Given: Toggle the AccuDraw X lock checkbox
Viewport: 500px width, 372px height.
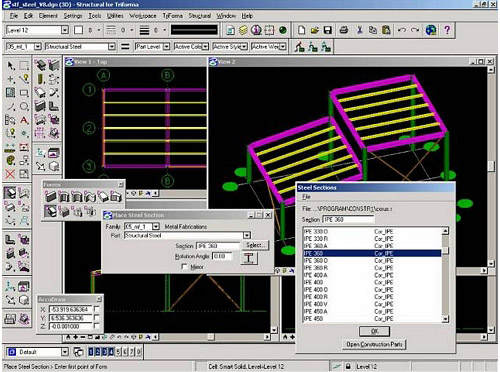Looking at the screenshot, I should [97, 309].
